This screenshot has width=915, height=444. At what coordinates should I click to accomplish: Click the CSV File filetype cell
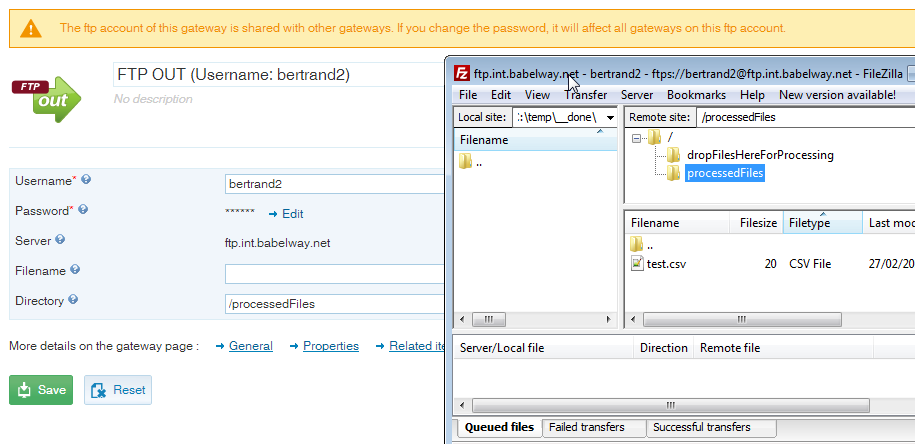point(809,264)
